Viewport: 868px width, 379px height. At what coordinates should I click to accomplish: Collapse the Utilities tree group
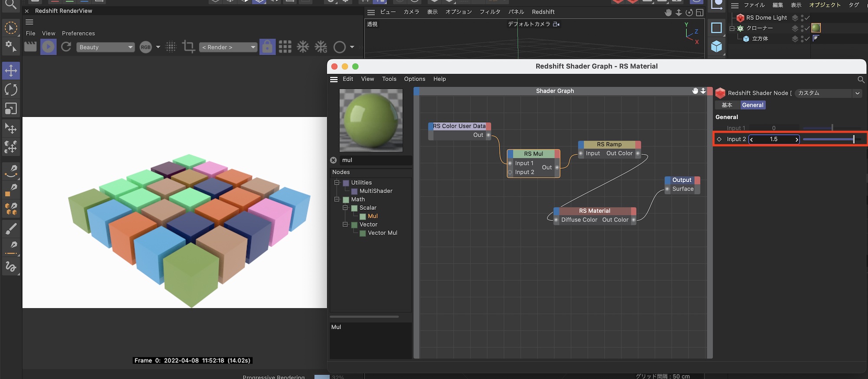pos(337,183)
